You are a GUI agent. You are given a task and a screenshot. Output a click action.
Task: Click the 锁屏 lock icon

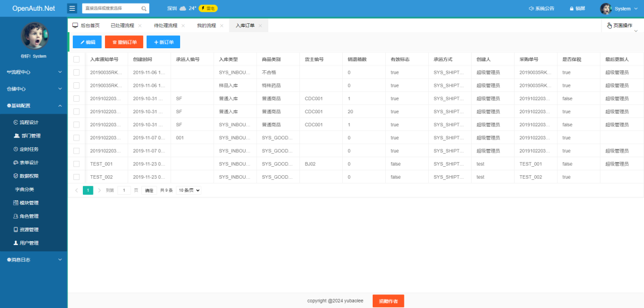pos(571,9)
